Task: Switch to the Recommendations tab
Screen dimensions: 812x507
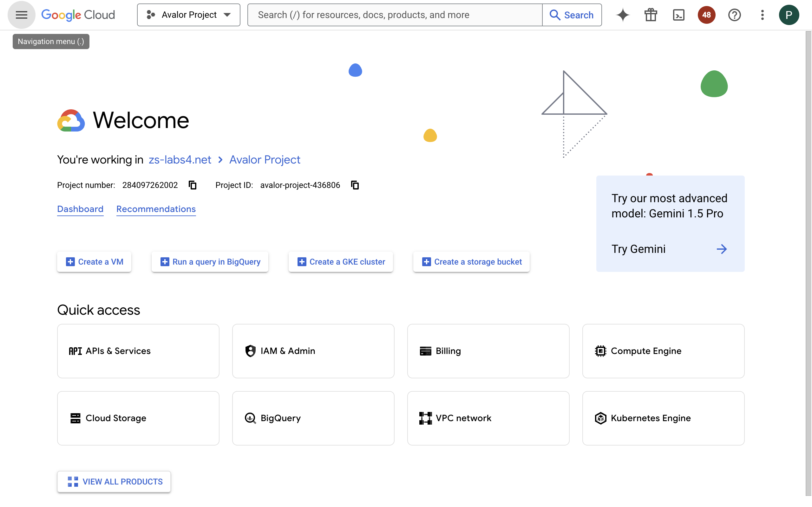Action: pos(156,209)
